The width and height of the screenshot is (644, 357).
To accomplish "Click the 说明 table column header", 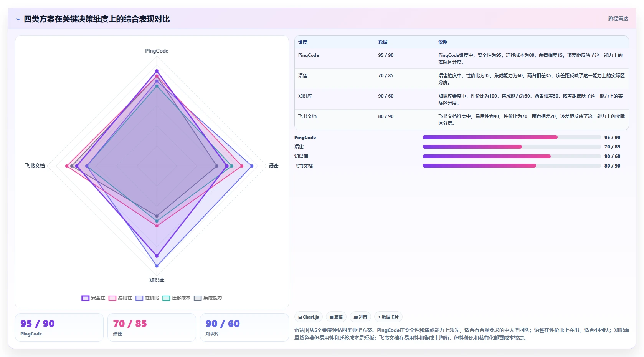I will (x=443, y=42).
